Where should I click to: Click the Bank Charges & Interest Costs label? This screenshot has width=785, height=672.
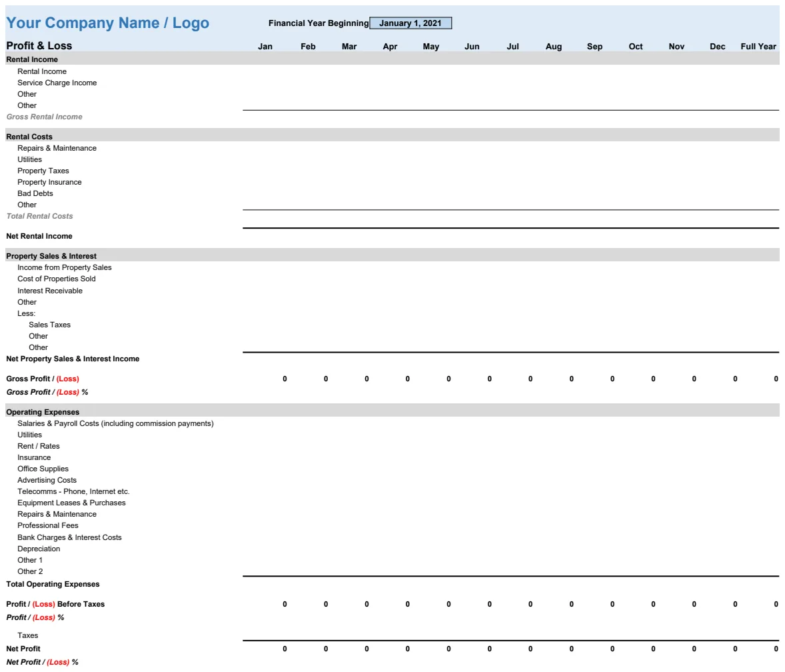[x=69, y=537]
